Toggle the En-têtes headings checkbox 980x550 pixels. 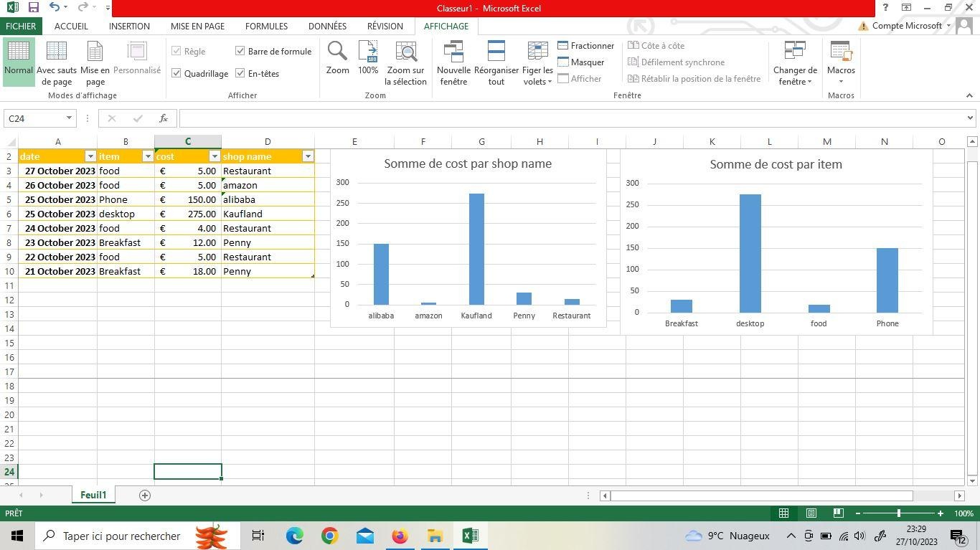[240, 73]
